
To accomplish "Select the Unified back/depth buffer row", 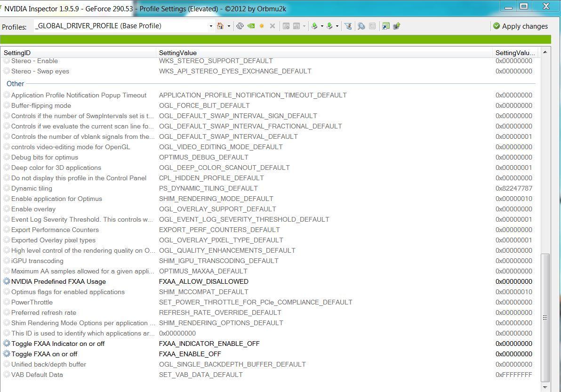I will (270, 364).
